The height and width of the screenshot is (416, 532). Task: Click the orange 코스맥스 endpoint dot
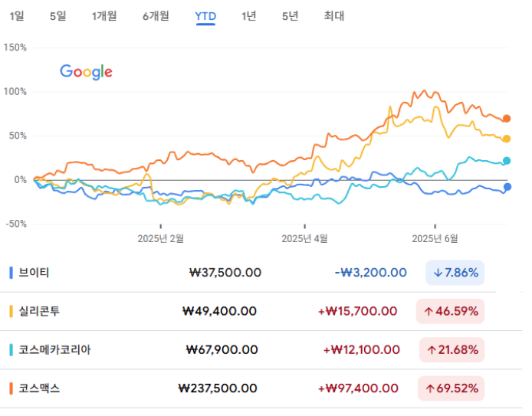pos(507,119)
